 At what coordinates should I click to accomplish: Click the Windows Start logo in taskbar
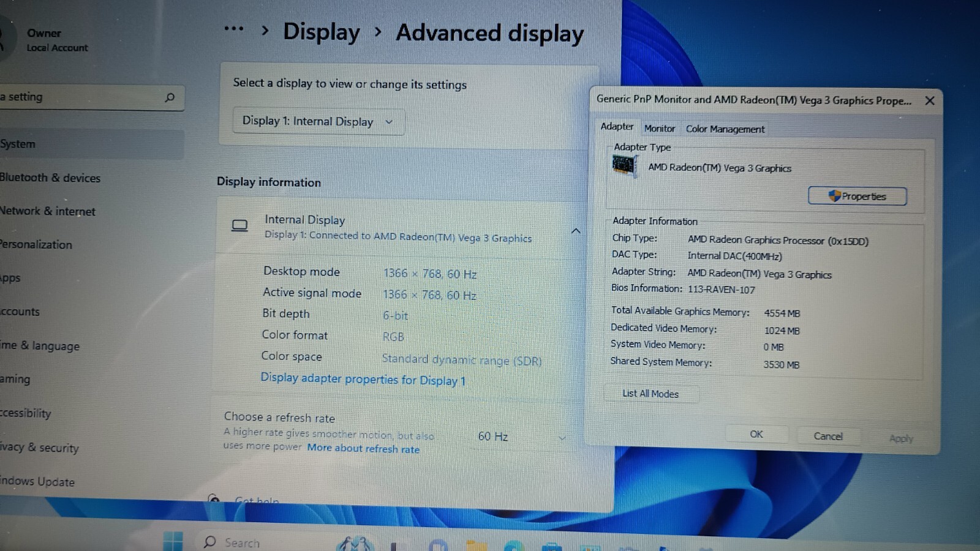point(173,542)
